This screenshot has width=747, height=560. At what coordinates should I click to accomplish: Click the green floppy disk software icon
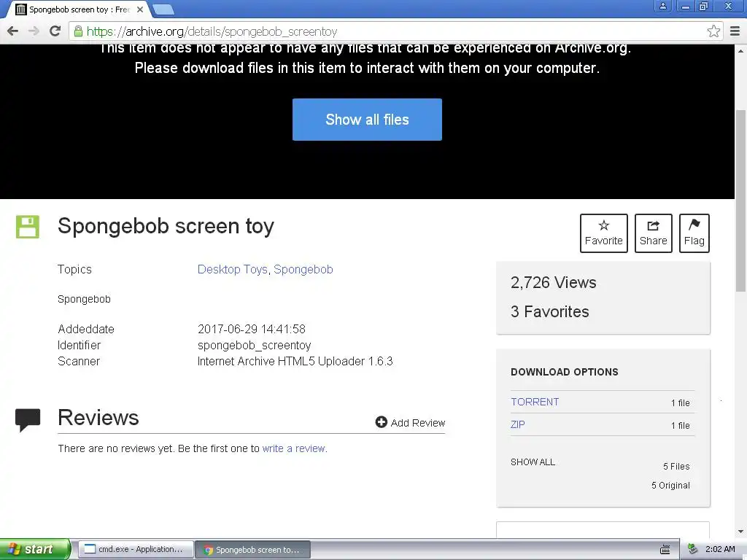[x=28, y=227]
